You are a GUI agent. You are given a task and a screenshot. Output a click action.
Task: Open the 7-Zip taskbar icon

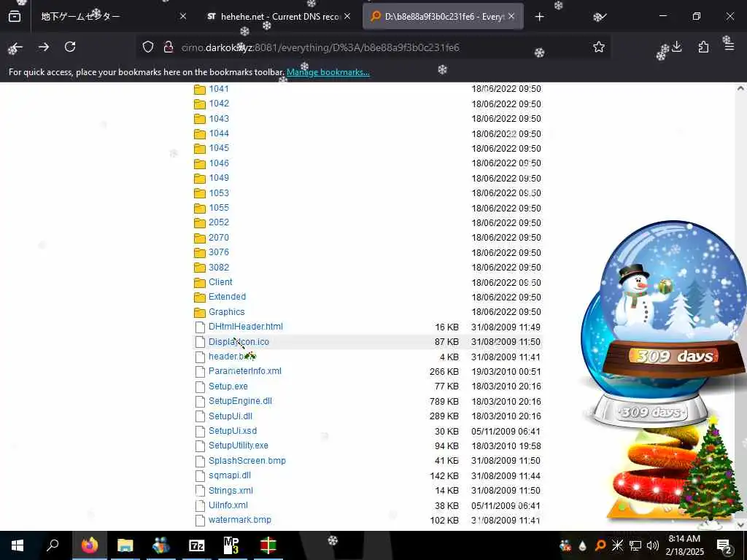(196, 545)
